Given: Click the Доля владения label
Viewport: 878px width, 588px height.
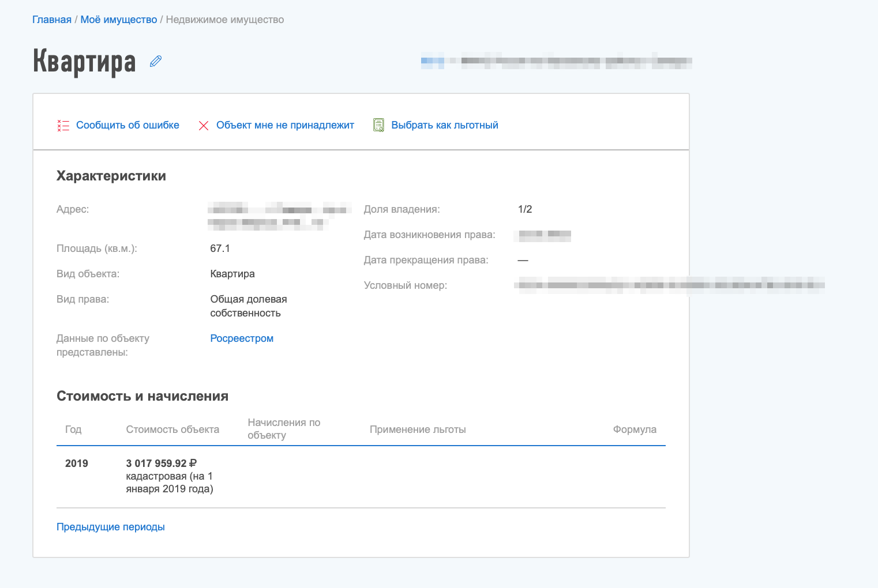Looking at the screenshot, I should click(402, 209).
